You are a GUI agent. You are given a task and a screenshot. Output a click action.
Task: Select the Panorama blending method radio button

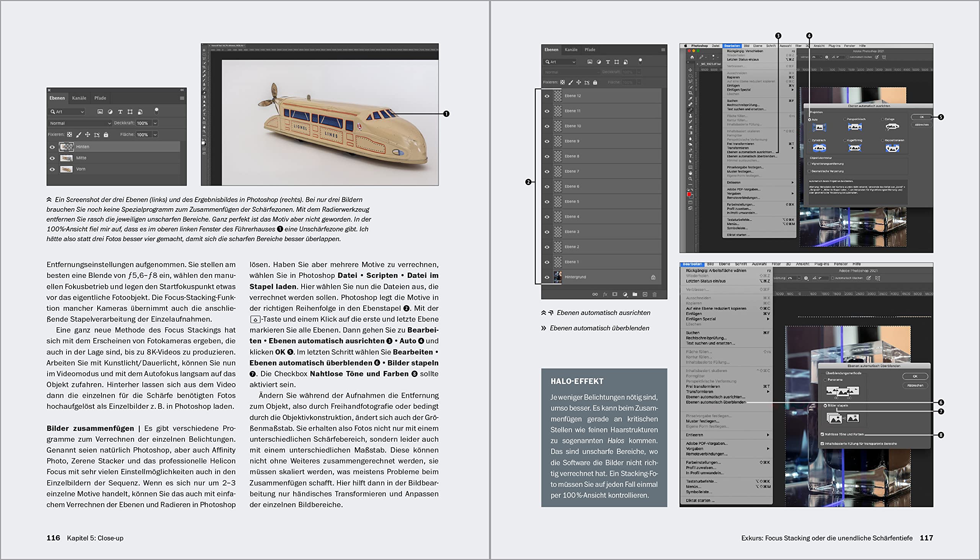pos(825,380)
